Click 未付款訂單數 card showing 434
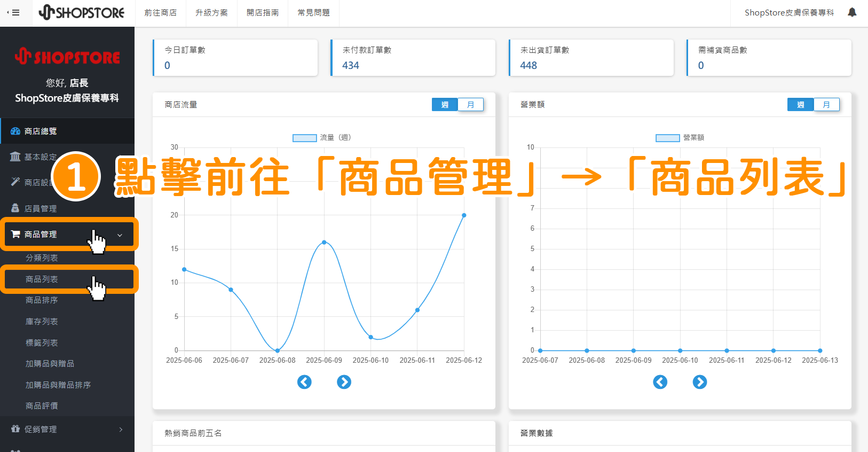This screenshot has width=868, height=452. point(413,58)
